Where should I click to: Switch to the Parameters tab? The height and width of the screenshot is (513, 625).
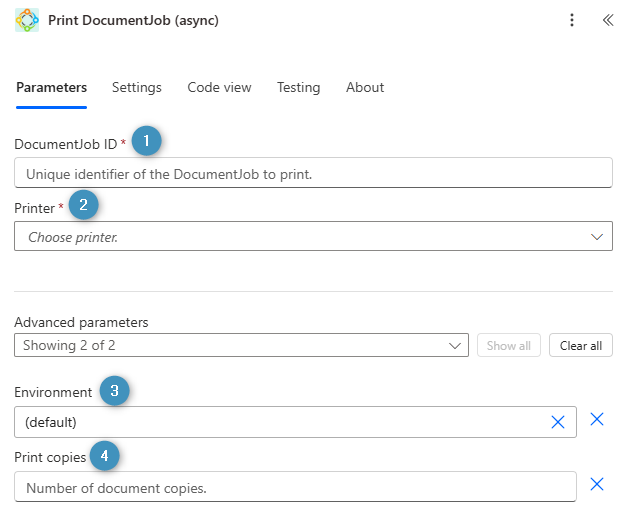click(51, 88)
